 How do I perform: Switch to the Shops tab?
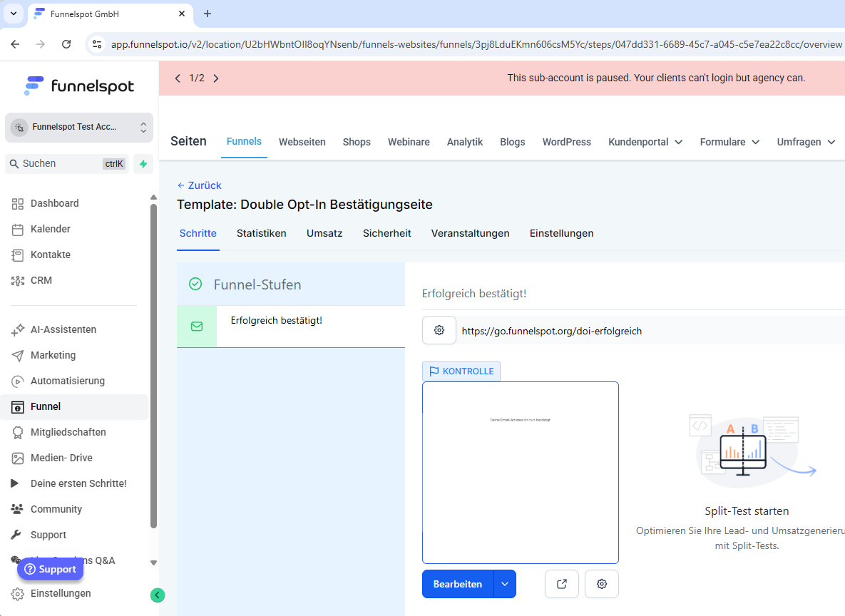coord(357,142)
